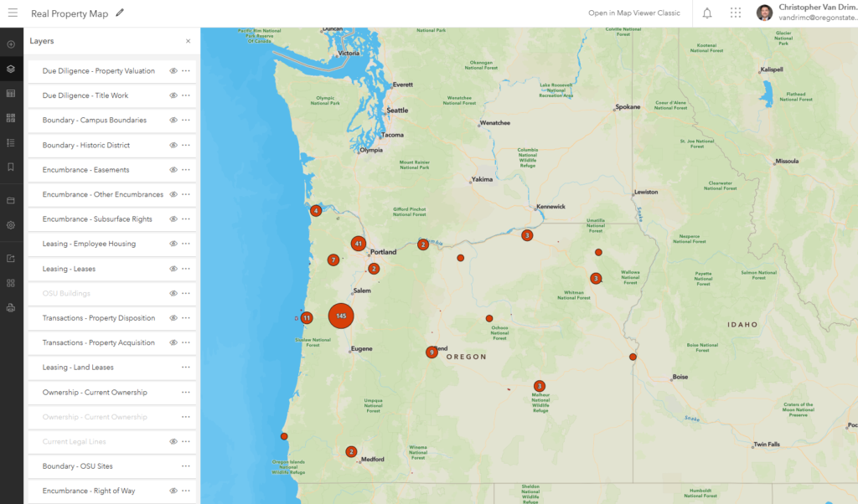858x504 pixels.
Task: Open the hamburger main menu
Action: tap(12, 13)
